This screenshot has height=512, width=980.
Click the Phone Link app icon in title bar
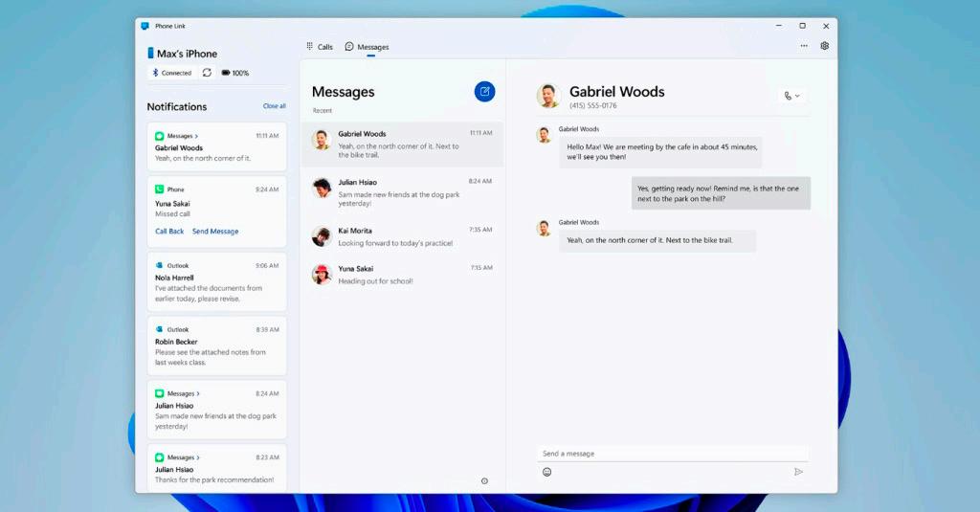click(145, 26)
